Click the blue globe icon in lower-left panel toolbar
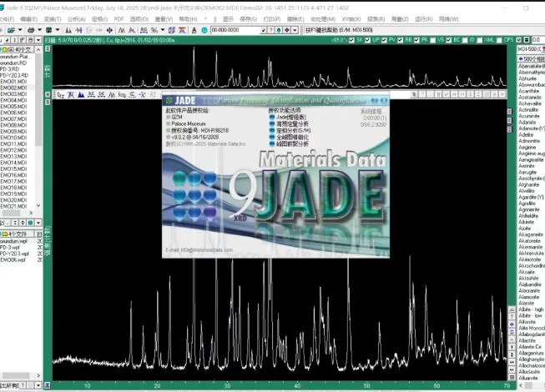 pyautogui.click(x=30, y=223)
